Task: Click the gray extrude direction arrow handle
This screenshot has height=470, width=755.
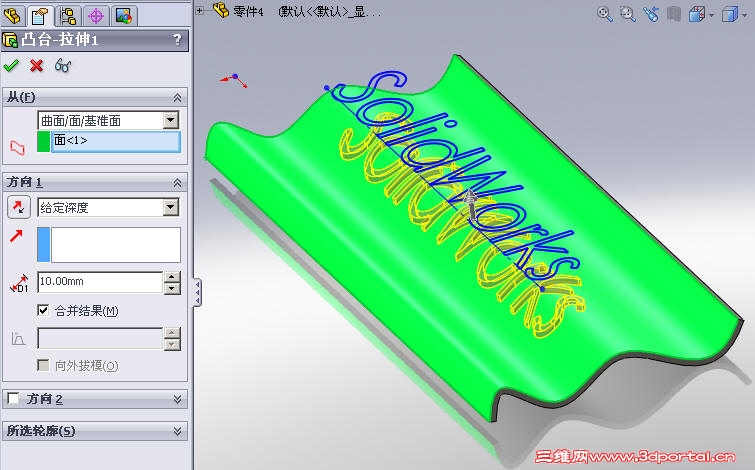Action: pos(471,205)
